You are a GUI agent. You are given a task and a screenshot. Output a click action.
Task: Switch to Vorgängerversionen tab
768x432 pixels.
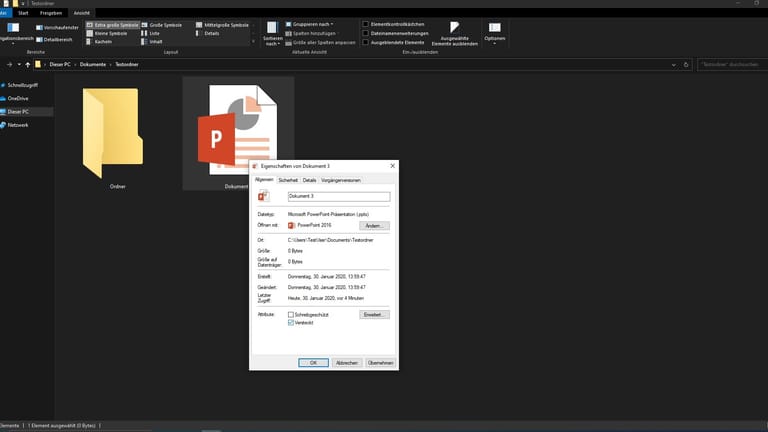point(341,180)
